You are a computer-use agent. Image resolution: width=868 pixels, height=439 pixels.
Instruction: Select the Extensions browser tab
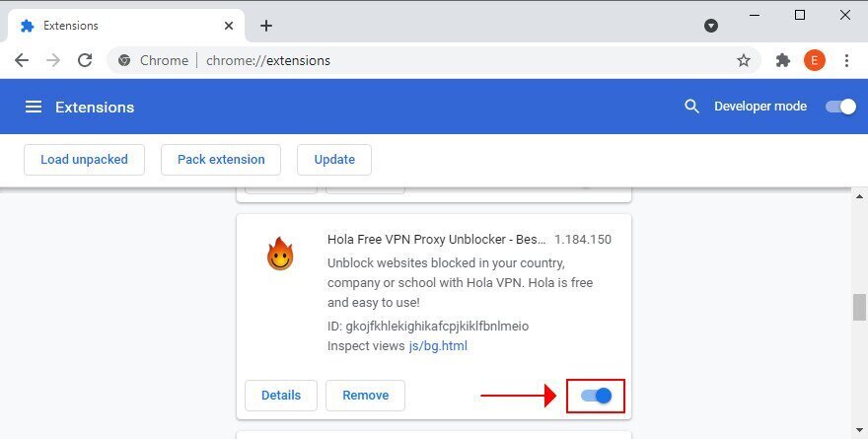[x=126, y=26]
